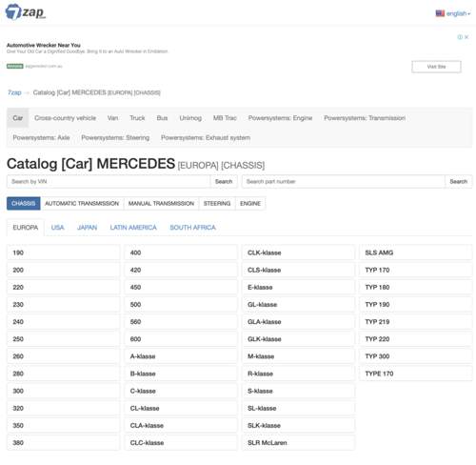
Task: Open CLC-klasse model
Action: click(x=181, y=442)
